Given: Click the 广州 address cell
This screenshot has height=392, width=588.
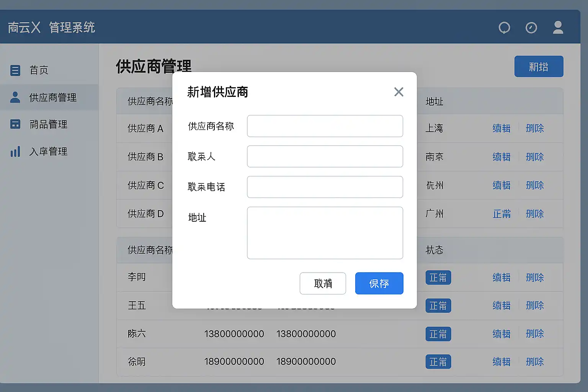Looking at the screenshot, I should pos(434,214).
